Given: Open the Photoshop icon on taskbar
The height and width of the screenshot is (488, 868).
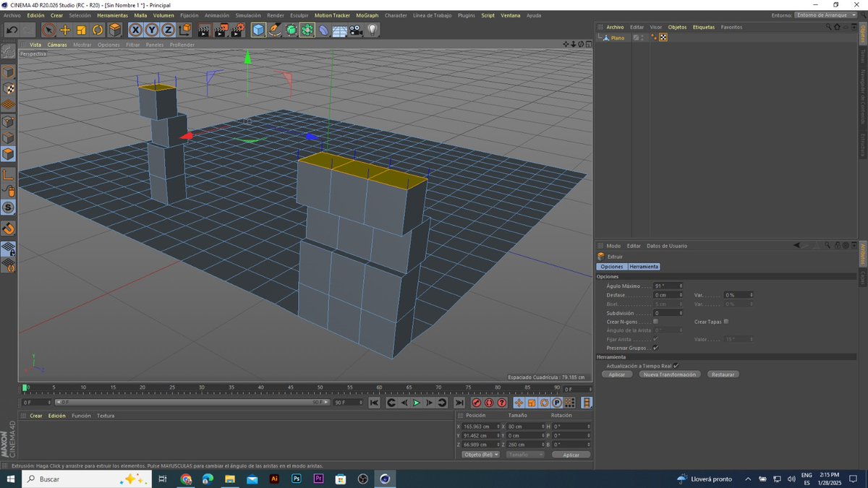Looking at the screenshot, I should pos(297,479).
